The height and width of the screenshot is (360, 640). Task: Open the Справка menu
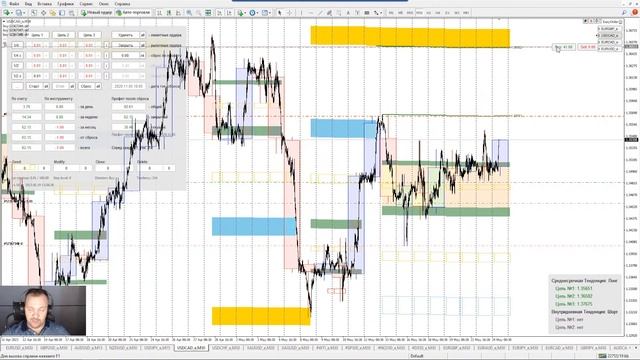point(122,4)
